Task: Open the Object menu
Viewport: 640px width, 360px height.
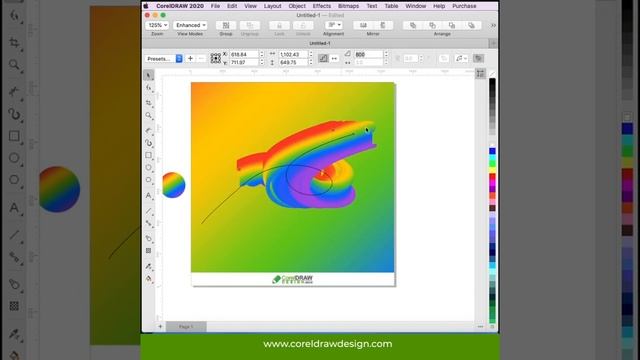Action: pos(297,6)
